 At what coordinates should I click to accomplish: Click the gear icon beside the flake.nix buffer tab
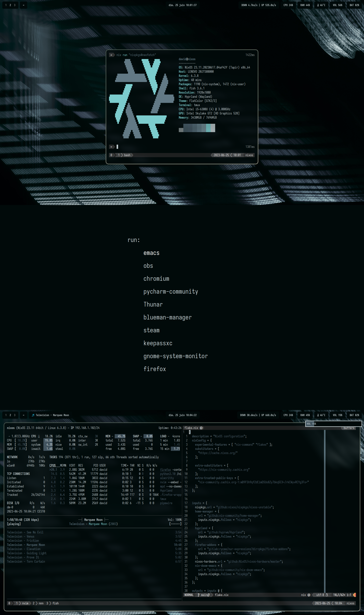[x=201, y=428]
